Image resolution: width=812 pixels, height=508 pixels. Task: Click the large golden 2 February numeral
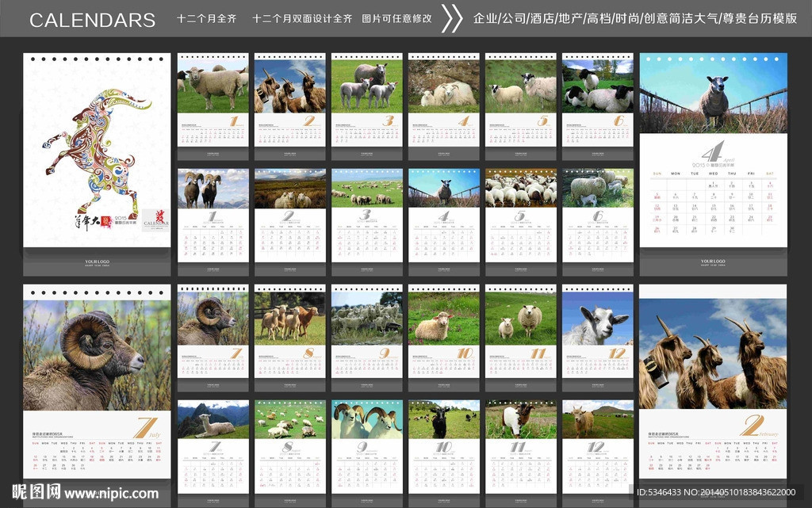751,425
